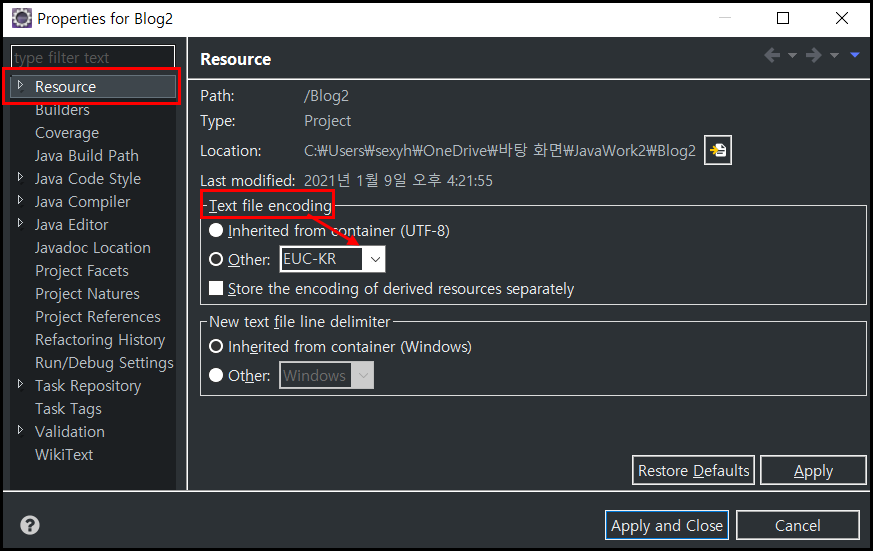
Task: Open the forward history dropdown arrow
Action: pyautogui.click(x=834, y=56)
